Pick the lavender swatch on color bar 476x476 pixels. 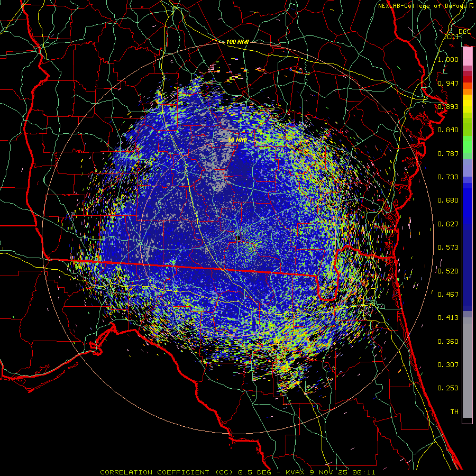pyautogui.click(x=467, y=168)
